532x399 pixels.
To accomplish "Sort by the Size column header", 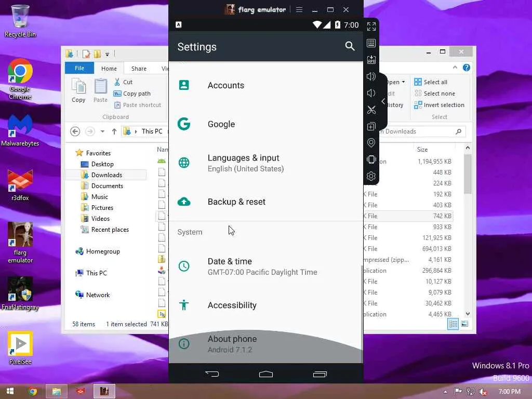I will click(x=422, y=150).
